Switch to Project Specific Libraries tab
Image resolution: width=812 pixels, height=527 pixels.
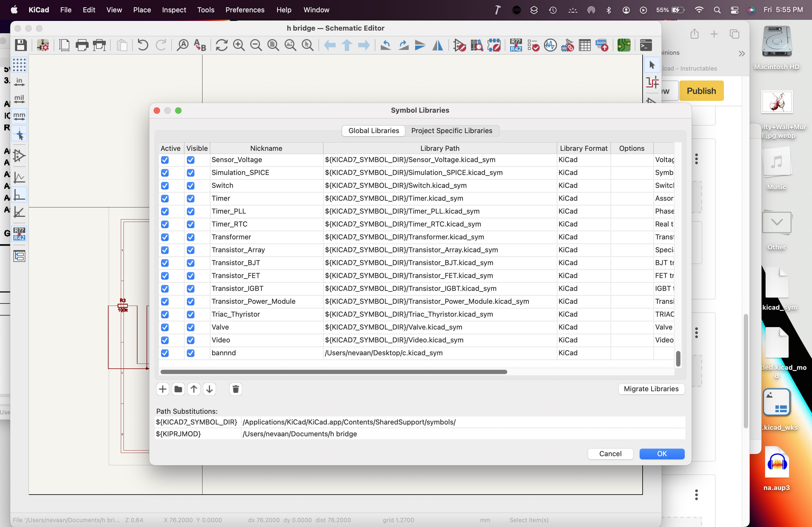click(x=451, y=131)
